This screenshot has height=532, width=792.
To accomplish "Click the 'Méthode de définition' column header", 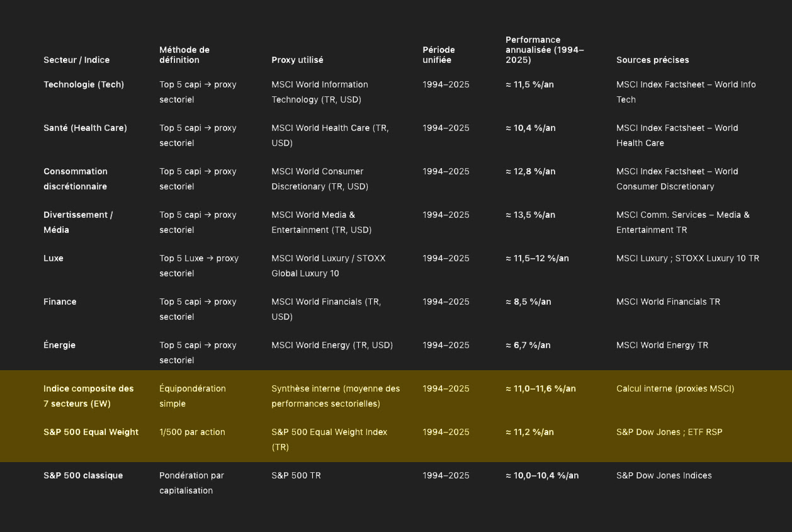I will point(184,55).
